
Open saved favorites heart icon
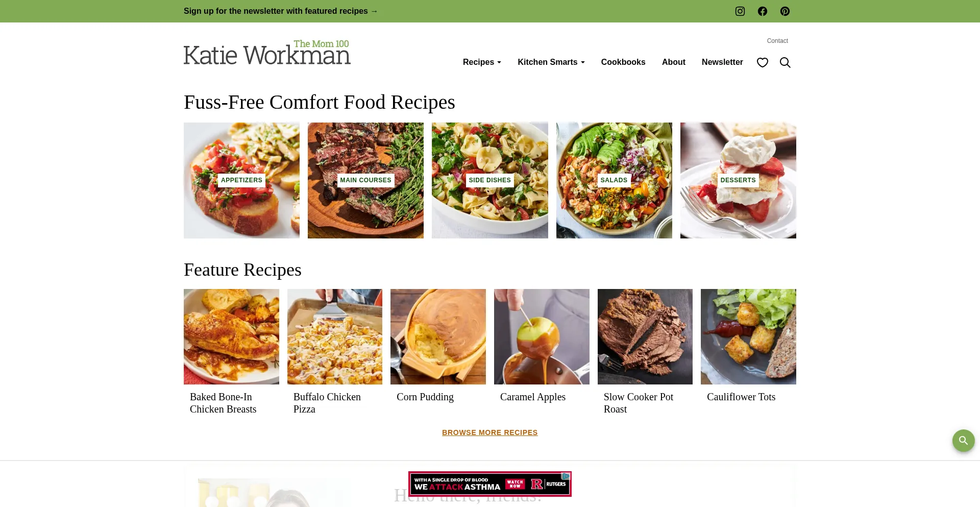(x=763, y=62)
